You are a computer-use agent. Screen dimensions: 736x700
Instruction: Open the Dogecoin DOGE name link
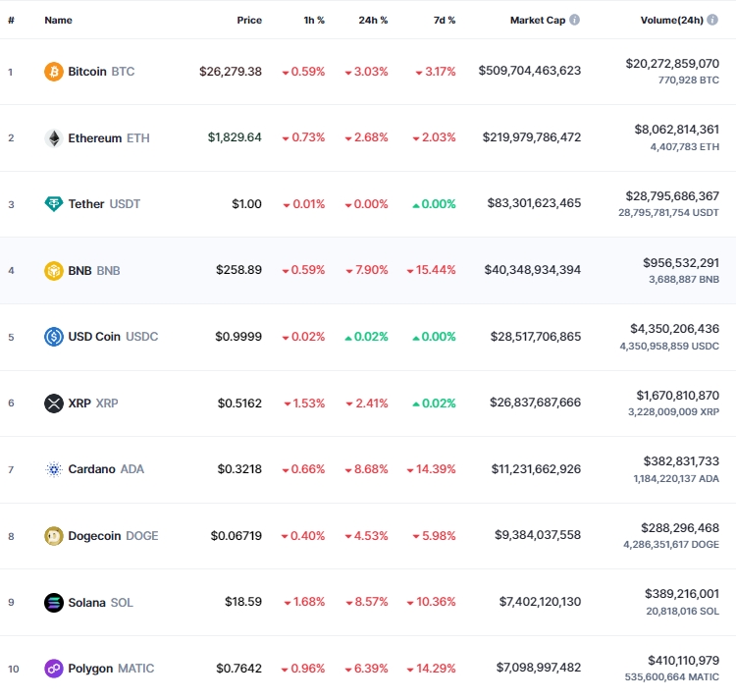point(113,536)
